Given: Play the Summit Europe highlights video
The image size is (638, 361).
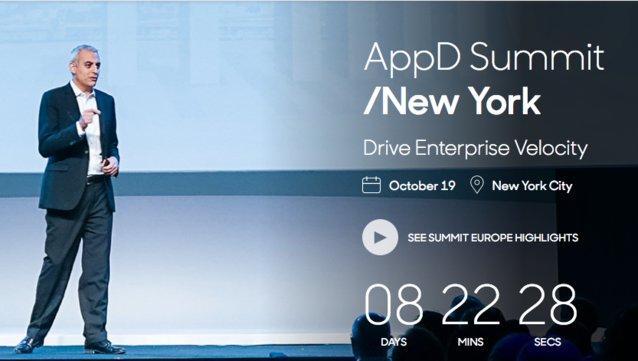Looking at the screenshot, I should point(380,237).
